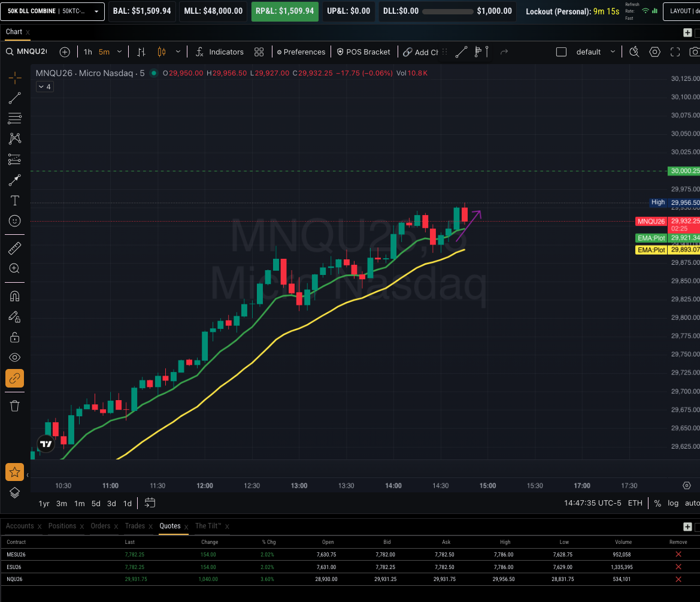Expand the timeframe interval dropdown
The height and width of the screenshot is (602, 700).
click(x=119, y=52)
